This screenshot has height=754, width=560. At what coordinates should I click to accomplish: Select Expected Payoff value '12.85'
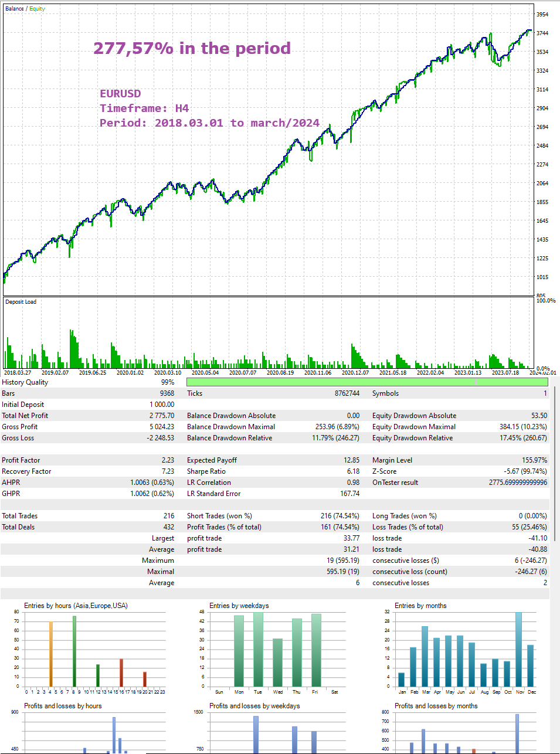[352, 460]
